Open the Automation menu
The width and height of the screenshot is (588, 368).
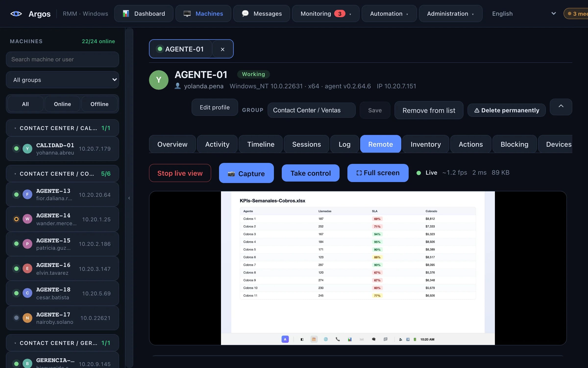tap(389, 13)
